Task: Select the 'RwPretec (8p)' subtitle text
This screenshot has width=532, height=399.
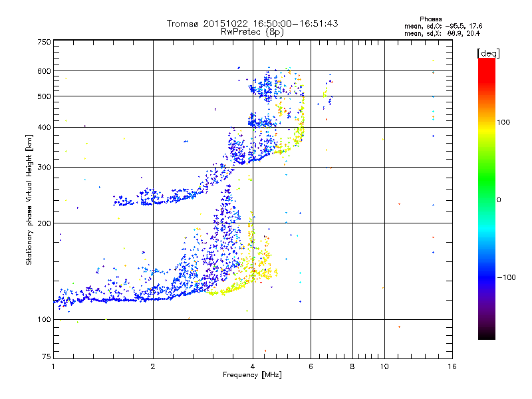Action: coord(252,32)
